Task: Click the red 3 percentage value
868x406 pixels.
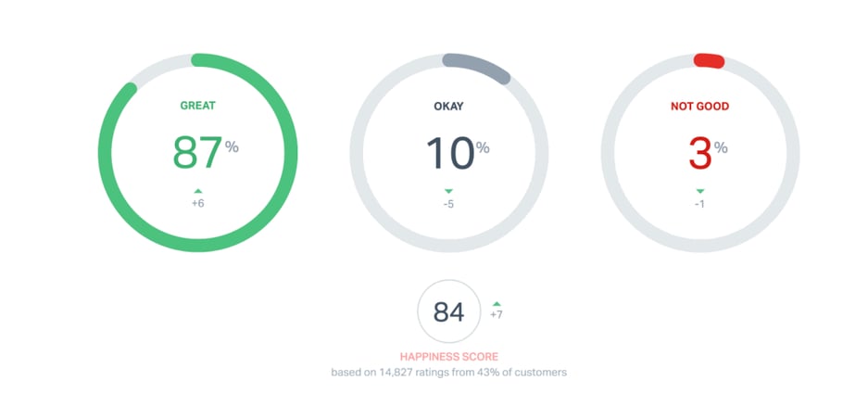Action: click(x=699, y=153)
